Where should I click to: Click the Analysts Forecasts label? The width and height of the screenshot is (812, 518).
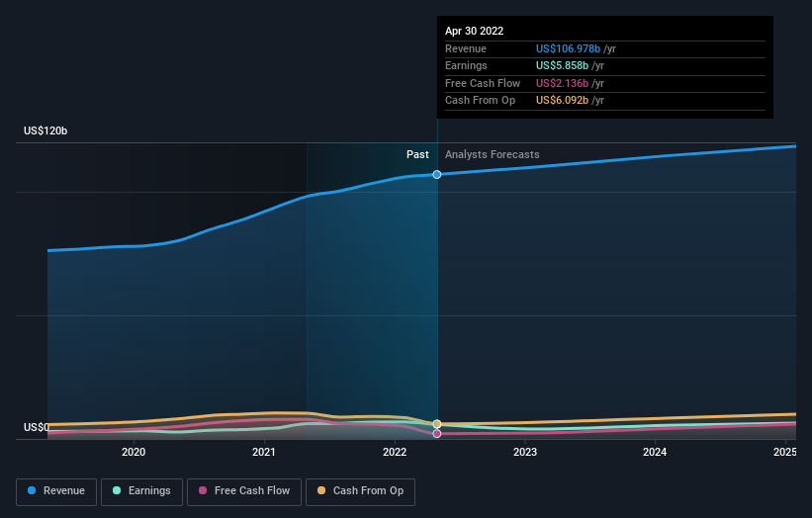tap(492, 154)
